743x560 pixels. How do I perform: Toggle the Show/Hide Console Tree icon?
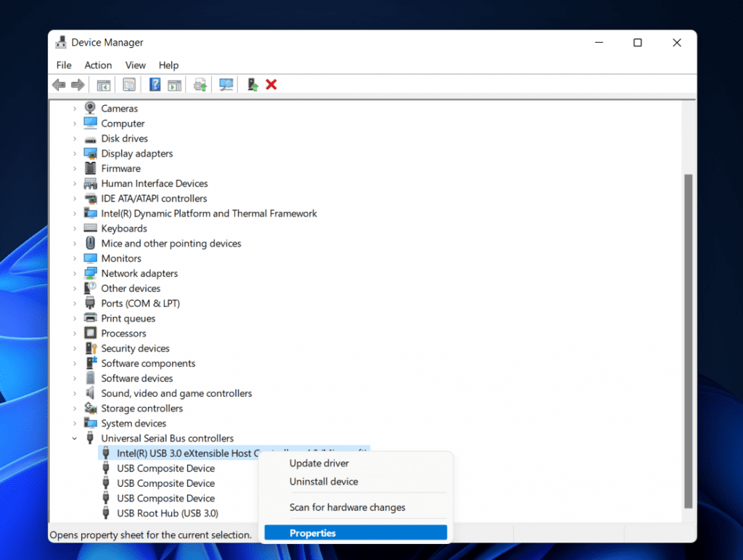point(103,84)
